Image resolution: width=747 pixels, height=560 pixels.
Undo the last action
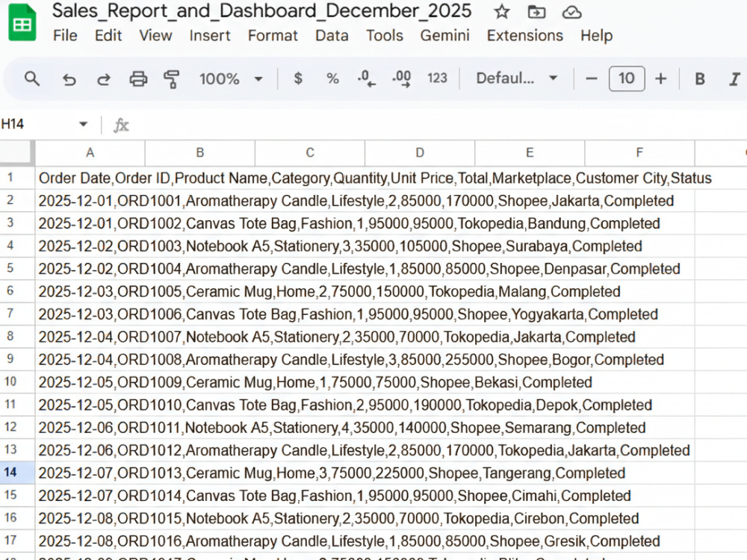69,79
